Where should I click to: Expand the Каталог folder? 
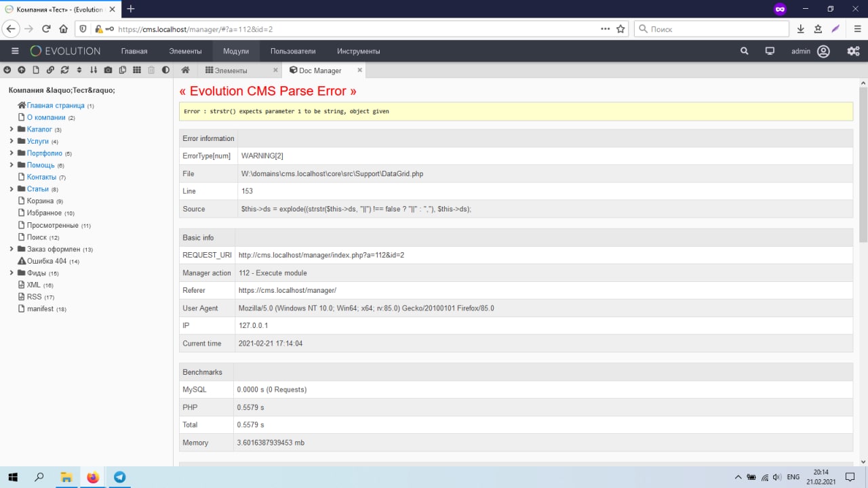(12, 129)
